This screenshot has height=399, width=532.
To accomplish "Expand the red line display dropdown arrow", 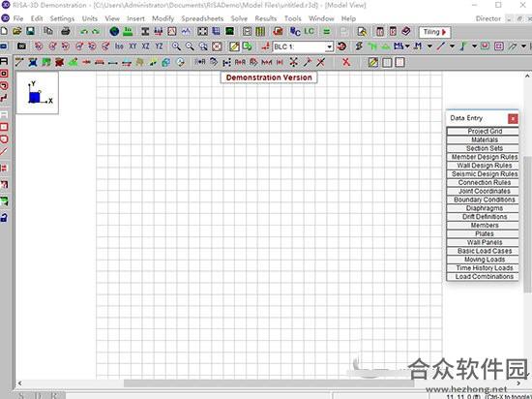I will (452, 46).
